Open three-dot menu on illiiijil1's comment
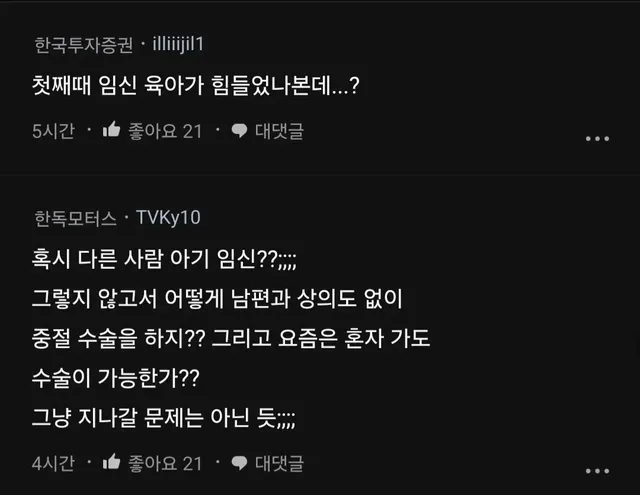 click(x=596, y=137)
